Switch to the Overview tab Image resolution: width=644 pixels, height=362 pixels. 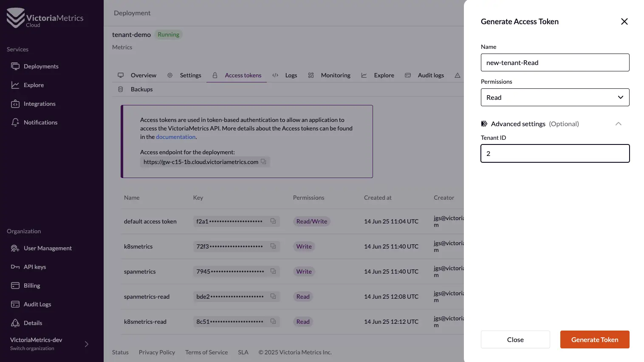137,75
